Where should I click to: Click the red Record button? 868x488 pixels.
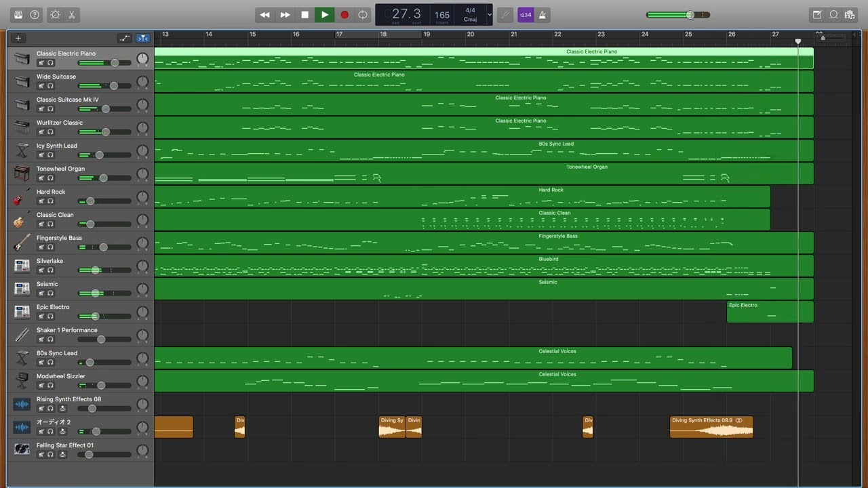coord(344,14)
